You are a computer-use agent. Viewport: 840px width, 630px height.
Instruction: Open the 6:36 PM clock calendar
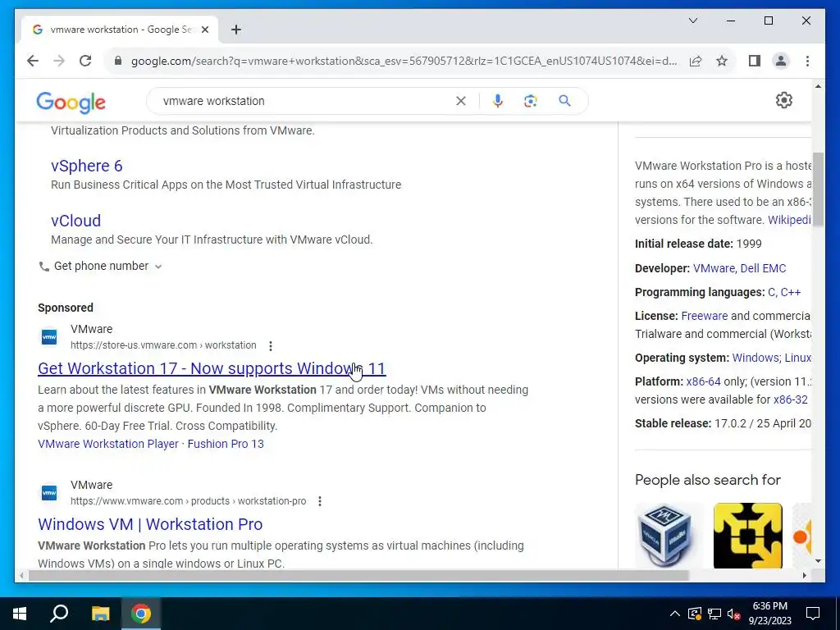click(769, 614)
